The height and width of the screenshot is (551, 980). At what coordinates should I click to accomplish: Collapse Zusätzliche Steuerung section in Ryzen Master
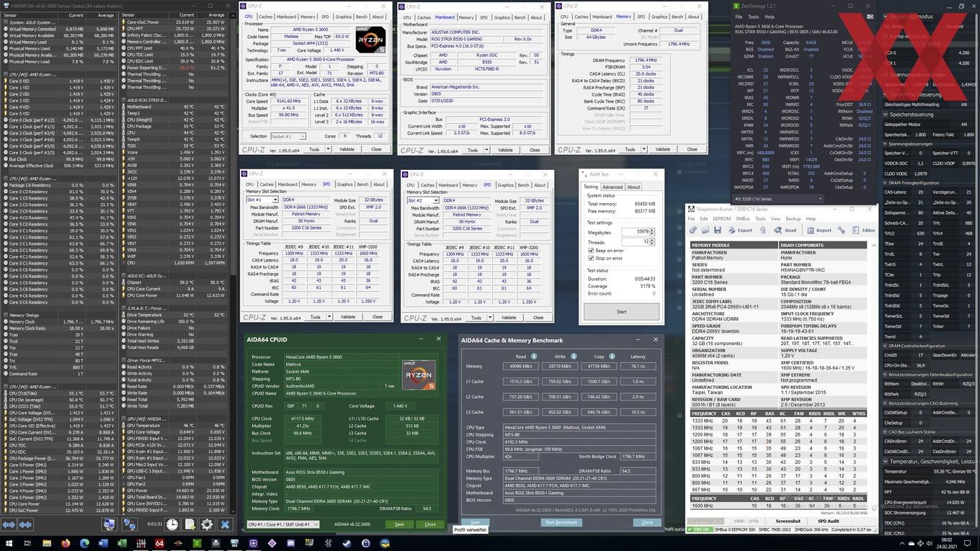pyautogui.click(x=885, y=94)
